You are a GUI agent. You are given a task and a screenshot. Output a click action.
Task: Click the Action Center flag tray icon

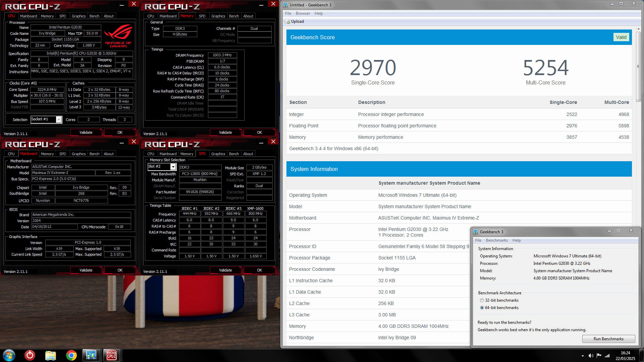click(x=599, y=356)
